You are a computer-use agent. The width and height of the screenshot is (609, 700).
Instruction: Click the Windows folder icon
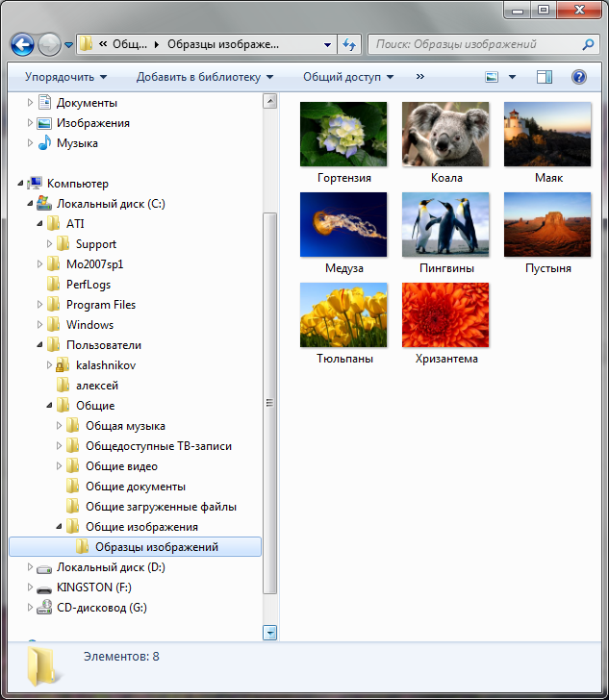point(54,325)
